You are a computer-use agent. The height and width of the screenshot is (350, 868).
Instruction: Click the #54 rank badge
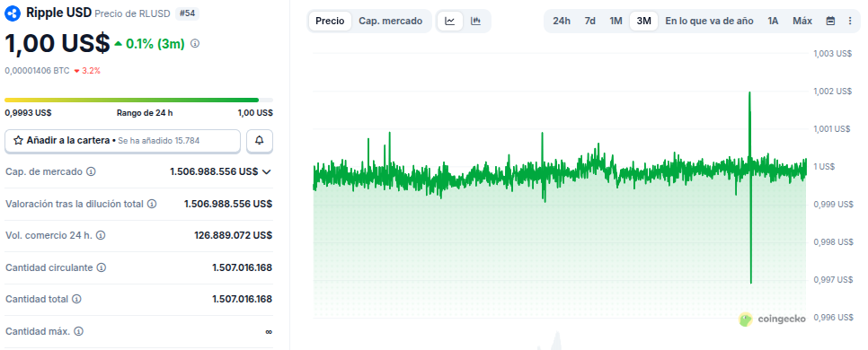pyautogui.click(x=187, y=13)
